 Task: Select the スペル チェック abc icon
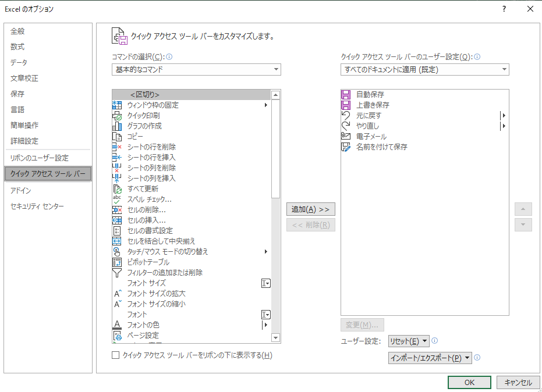[117, 199]
